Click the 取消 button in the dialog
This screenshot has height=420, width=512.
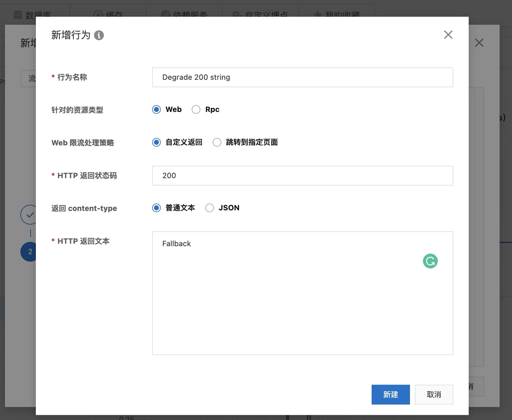click(x=434, y=394)
